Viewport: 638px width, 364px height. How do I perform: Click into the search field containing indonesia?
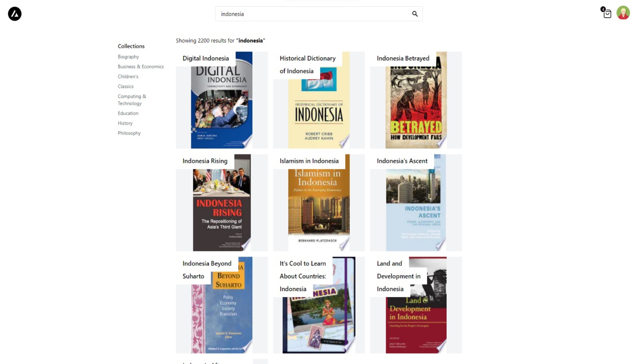pos(319,14)
